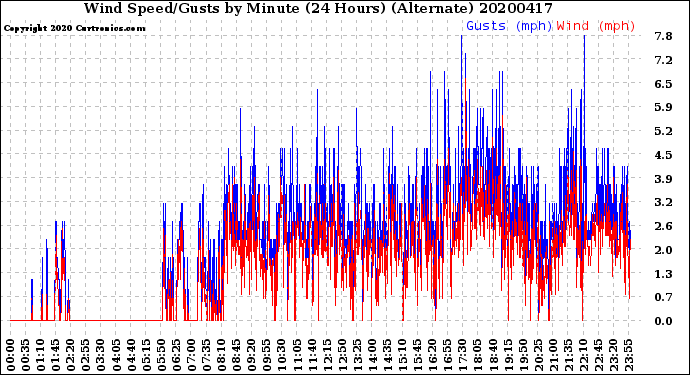Screen dimensions: 690x375
Task: Click the 0.7 y-axis value
Action: tap(663, 298)
